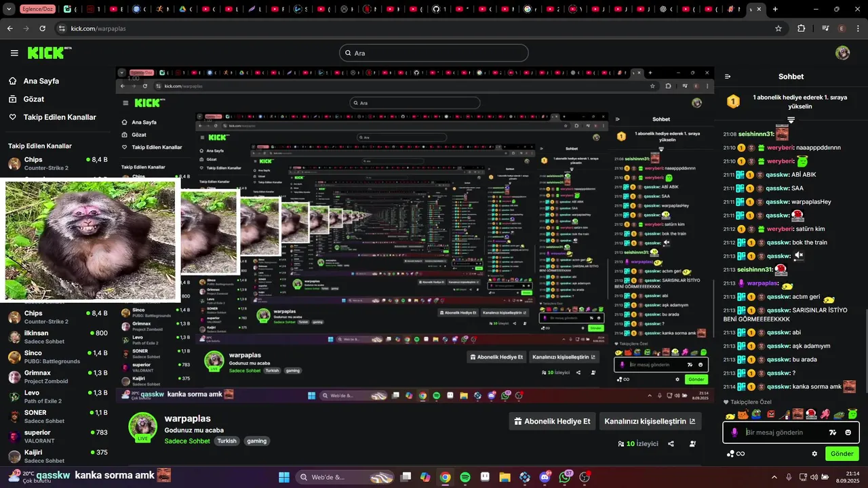Bookmark page with star icon
This screenshot has height=488, width=868.
(778, 28)
